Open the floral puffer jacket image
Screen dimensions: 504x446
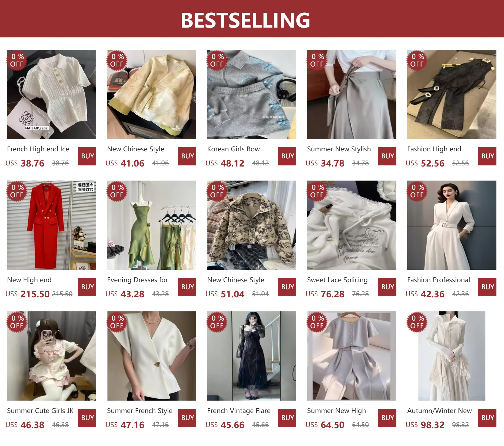tap(252, 225)
